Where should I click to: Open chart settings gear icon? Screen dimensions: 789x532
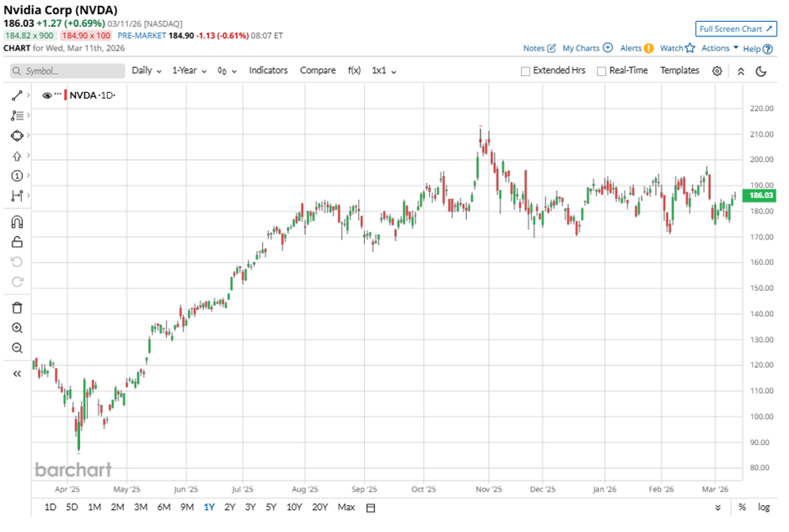pyautogui.click(x=717, y=71)
